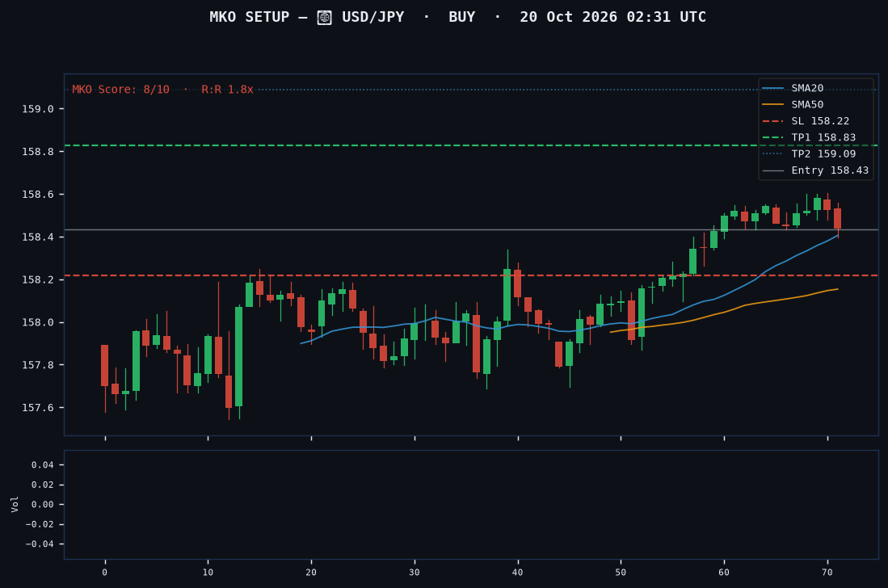Click the 30 label on the bar-index axis
Screen dimensions: 888x588
pyautogui.click(x=415, y=572)
